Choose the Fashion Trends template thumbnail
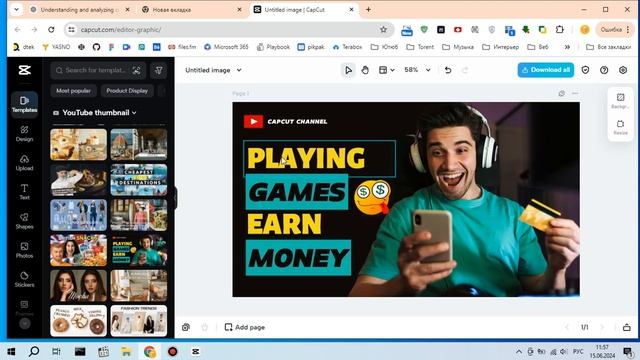The image size is (640, 360). coord(139,321)
